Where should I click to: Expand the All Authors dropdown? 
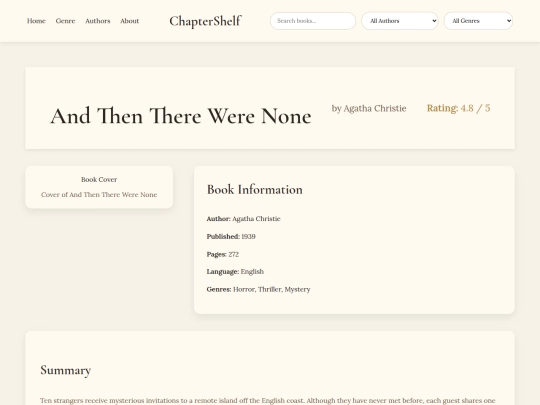400,21
